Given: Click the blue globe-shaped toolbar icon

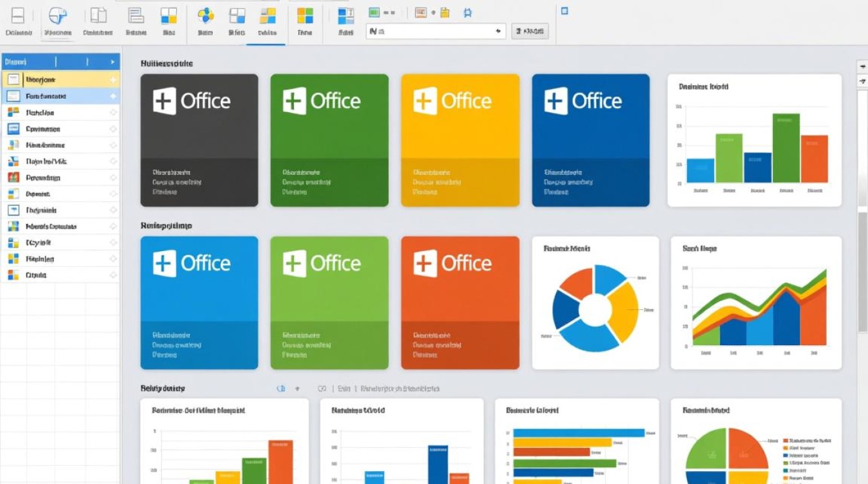Looking at the screenshot, I should coord(58,16).
